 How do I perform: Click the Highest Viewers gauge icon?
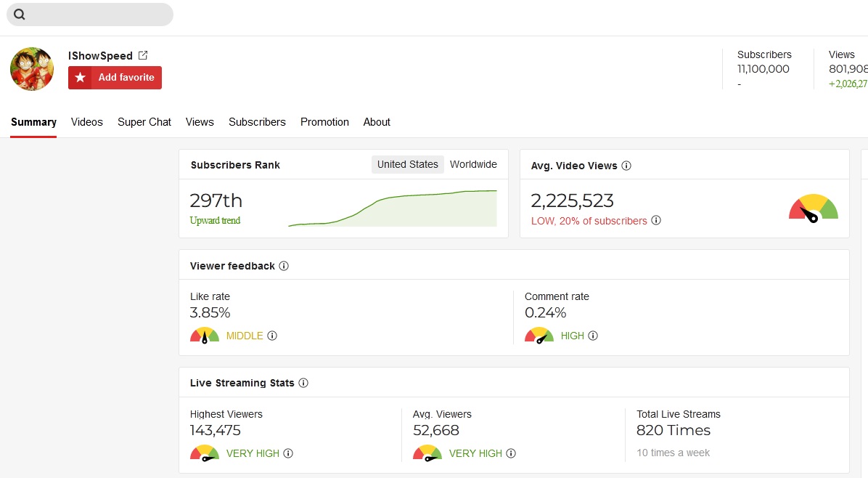pos(204,453)
